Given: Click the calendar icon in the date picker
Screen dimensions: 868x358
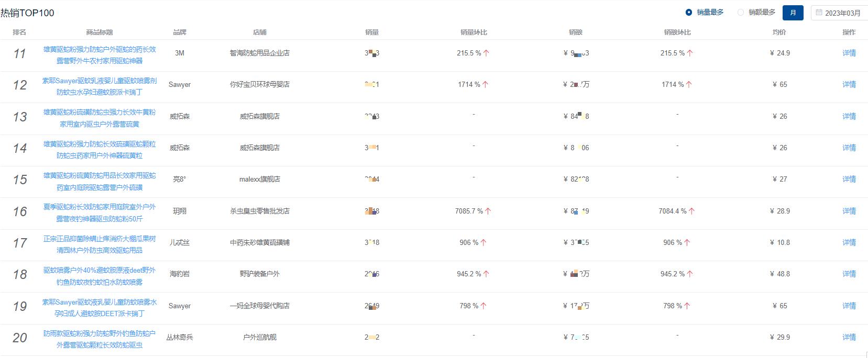Looking at the screenshot, I should pos(819,13).
